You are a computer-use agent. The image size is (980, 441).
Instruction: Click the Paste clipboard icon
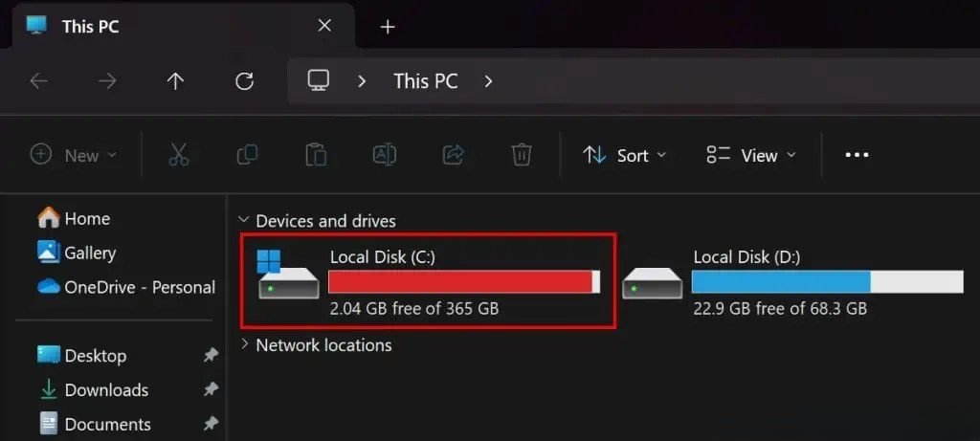(315, 155)
